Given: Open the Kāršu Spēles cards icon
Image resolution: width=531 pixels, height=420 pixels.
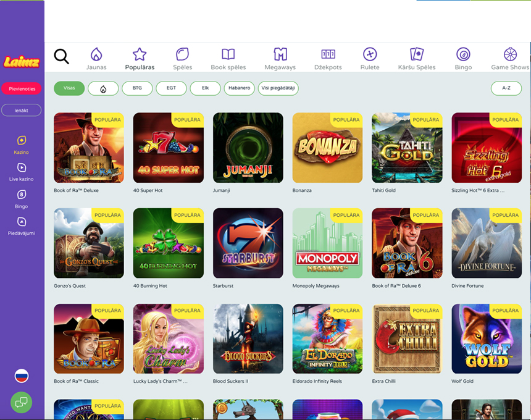Looking at the screenshot, I should pyautogui.click(x=417, y=54).
